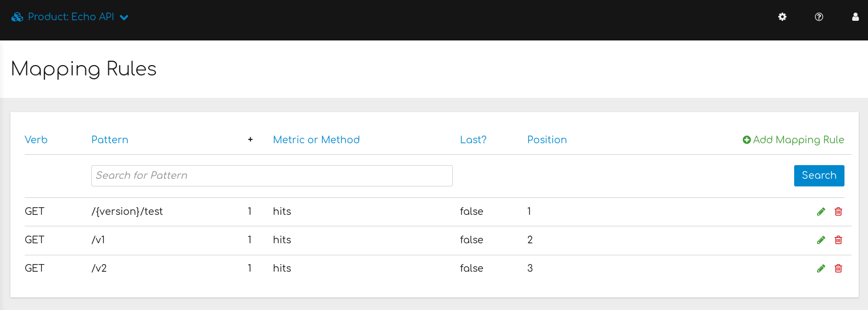
Task: Click the plus column header
Action: click(x=251, y=140)
